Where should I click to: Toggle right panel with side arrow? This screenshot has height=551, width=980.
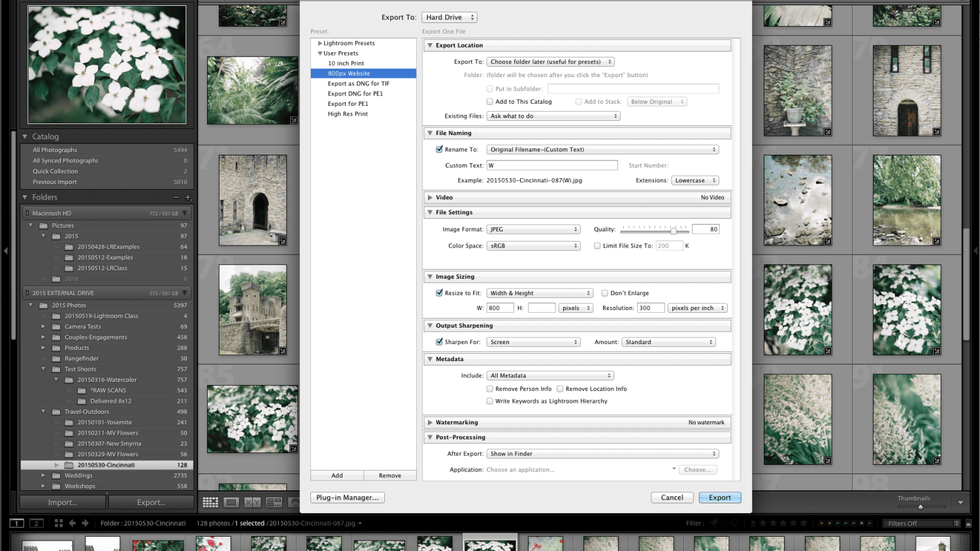(975, 250)
